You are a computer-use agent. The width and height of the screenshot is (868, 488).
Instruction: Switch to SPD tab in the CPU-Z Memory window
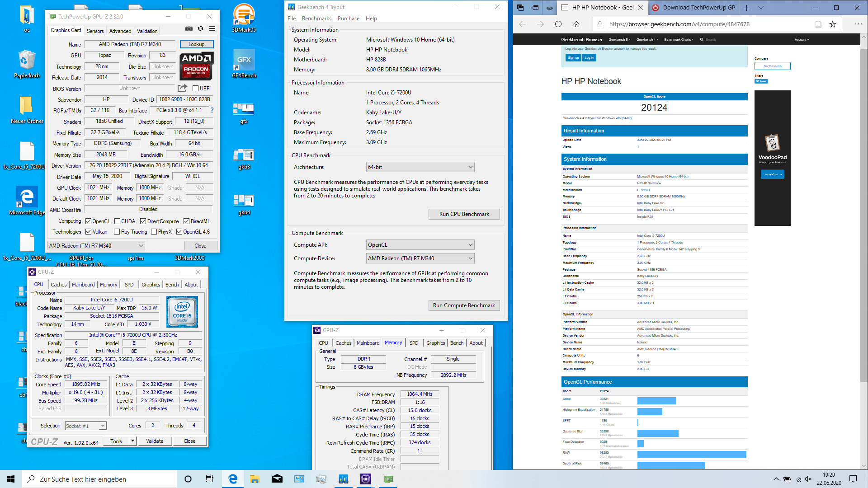pos(414,343)
